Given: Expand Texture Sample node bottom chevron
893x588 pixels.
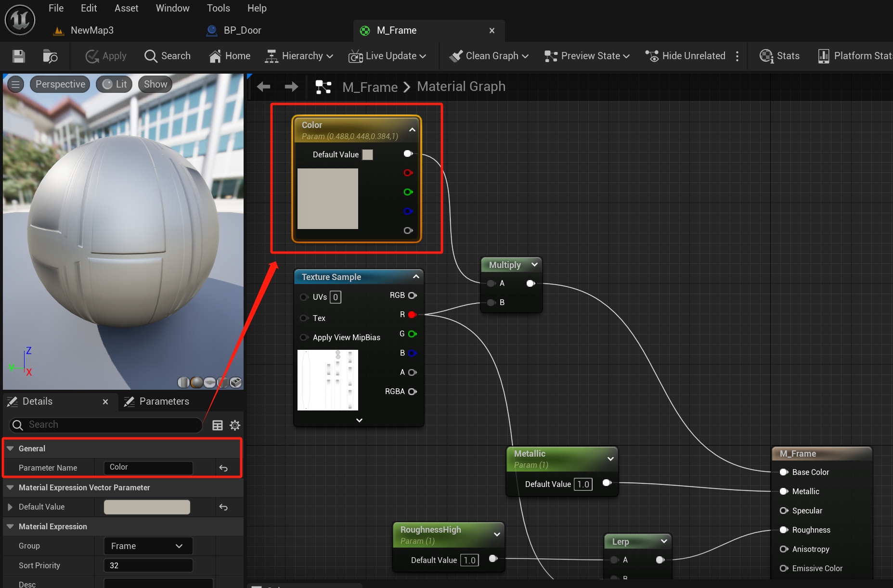Looking at the screenshot, I should point(359,420).
